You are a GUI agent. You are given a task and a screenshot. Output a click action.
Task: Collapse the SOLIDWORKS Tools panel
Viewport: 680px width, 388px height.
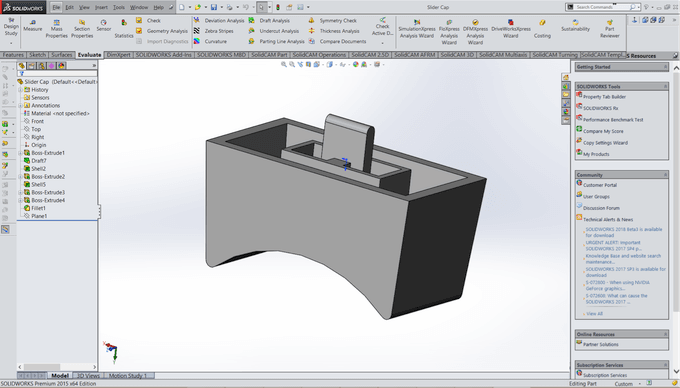click(665, 86)
